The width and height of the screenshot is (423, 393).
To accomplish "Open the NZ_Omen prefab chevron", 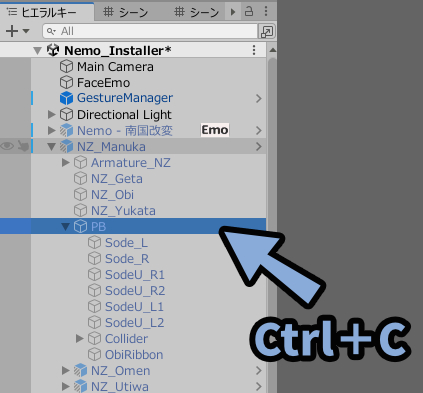I will pos(259,370).
